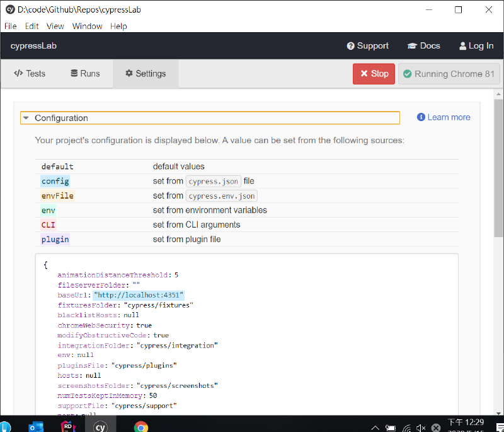Open the File menu
The image size is (504, 432).
(11, 26)
